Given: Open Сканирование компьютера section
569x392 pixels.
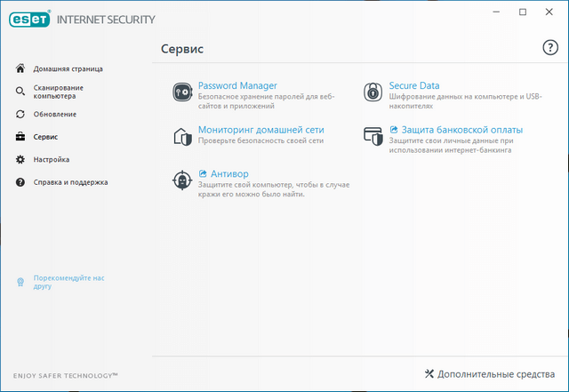Looking at the screenshot, I should tap(59, 92).
